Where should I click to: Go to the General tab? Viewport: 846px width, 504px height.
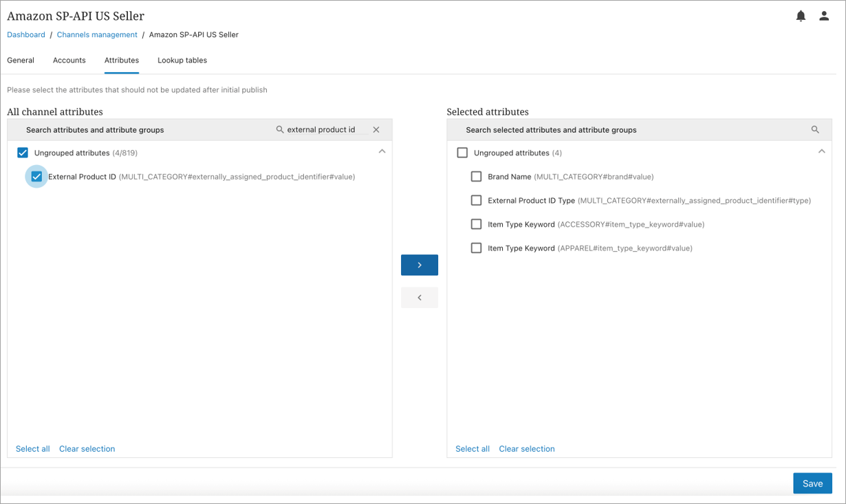click(x=21, y=61)
